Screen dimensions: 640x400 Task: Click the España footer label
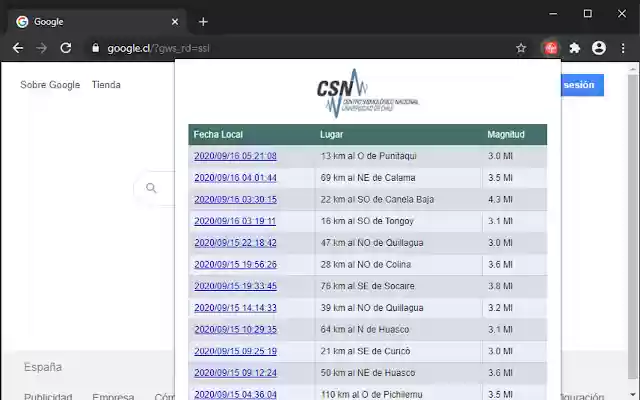(x=43, y=367)
